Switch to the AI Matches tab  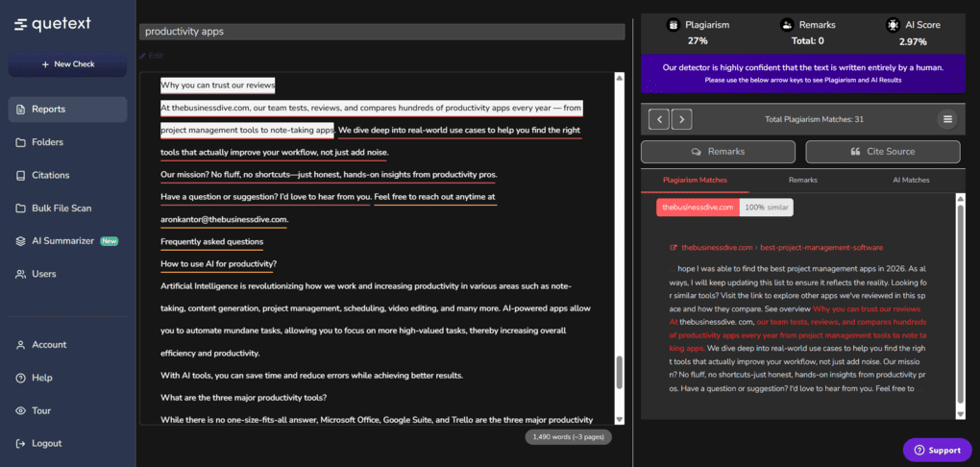click(911, 180)
